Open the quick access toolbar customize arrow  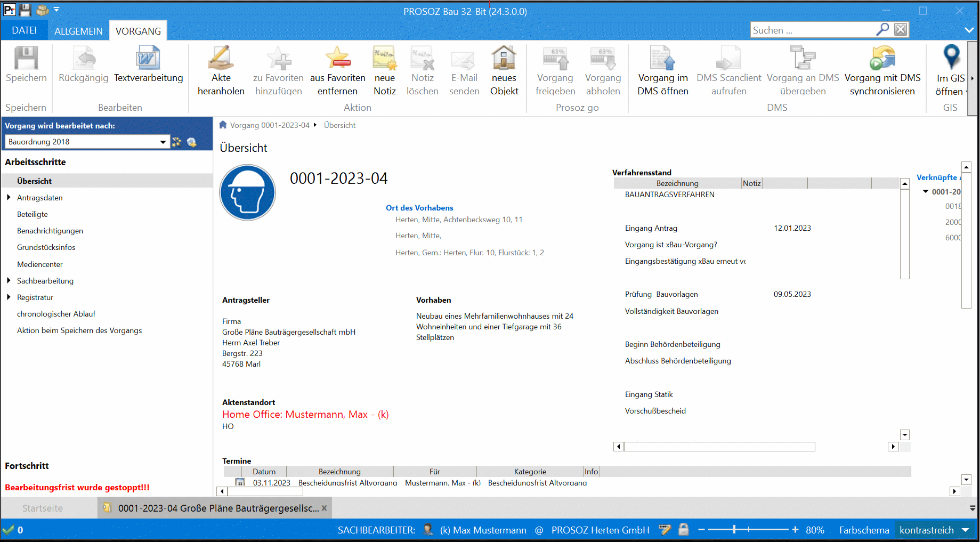(x=56, y=10)
